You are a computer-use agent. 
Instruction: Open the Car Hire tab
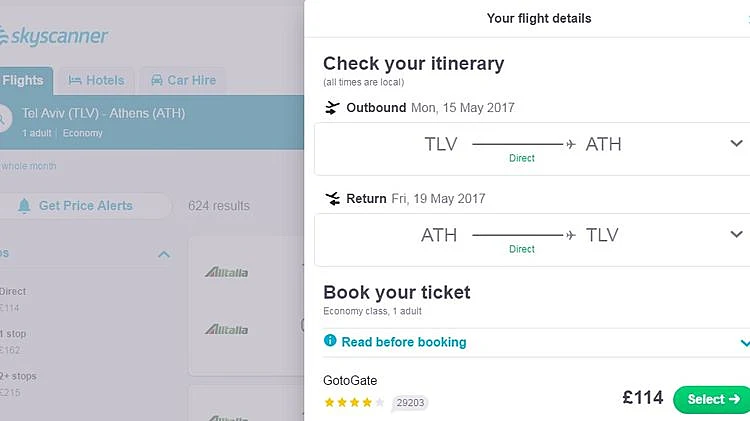tap(183, 80)
